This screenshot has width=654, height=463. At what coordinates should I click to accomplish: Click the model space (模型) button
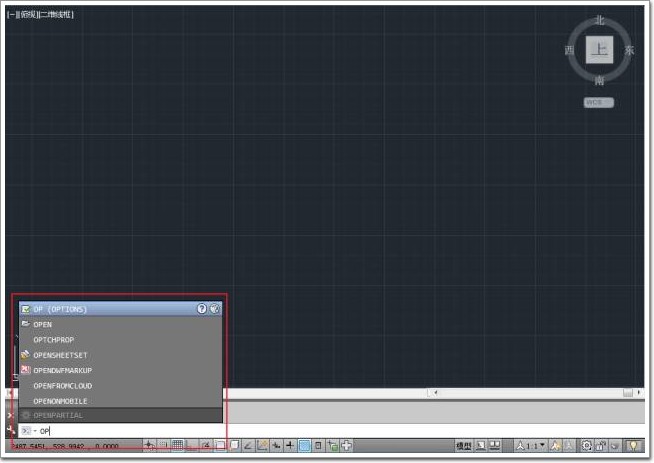(464, 445)
